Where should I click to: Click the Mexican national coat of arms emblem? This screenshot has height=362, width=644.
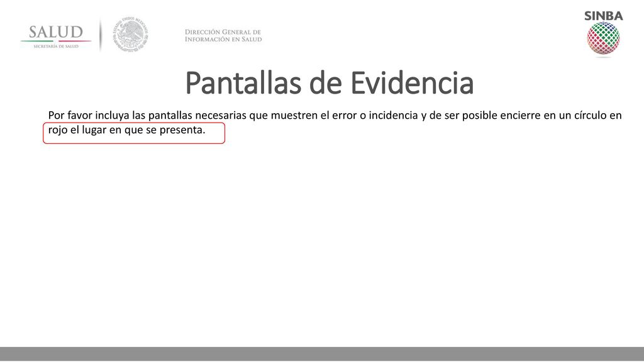click(x=131, y=34)
